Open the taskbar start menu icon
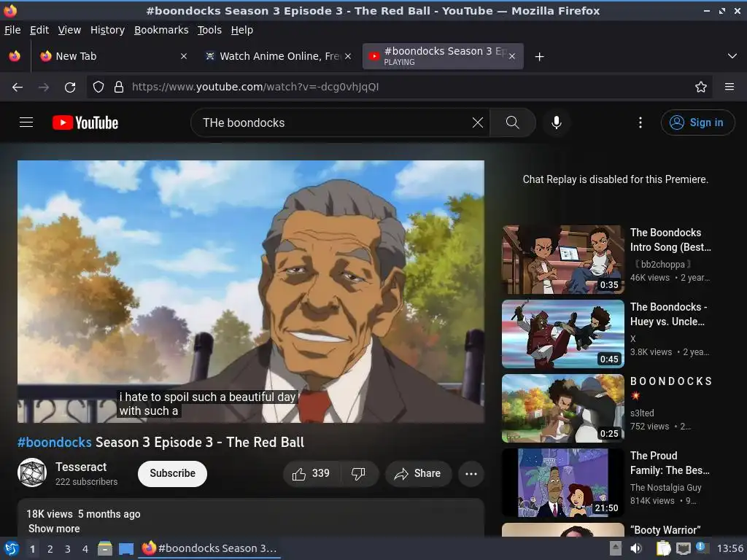Viewport: 747px width, 560px height. pyautogui.click(x=12, y=548)
